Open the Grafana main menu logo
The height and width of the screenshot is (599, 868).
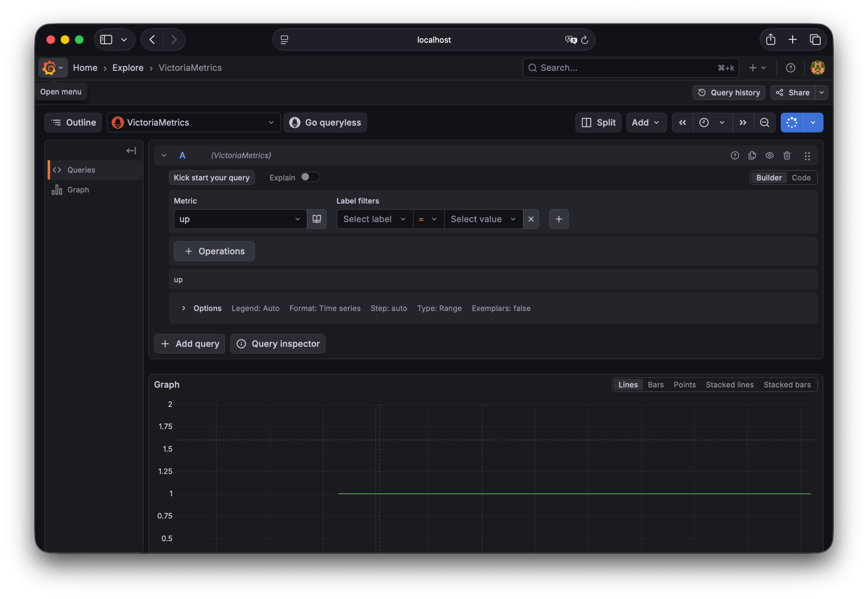(x=53, y=68)
